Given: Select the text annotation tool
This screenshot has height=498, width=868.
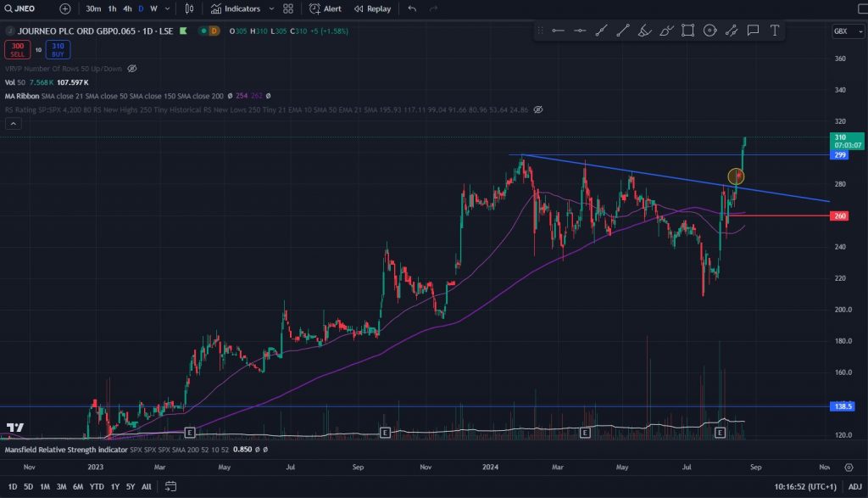Looking at the screenshot, I should click(x=774, y=31).
